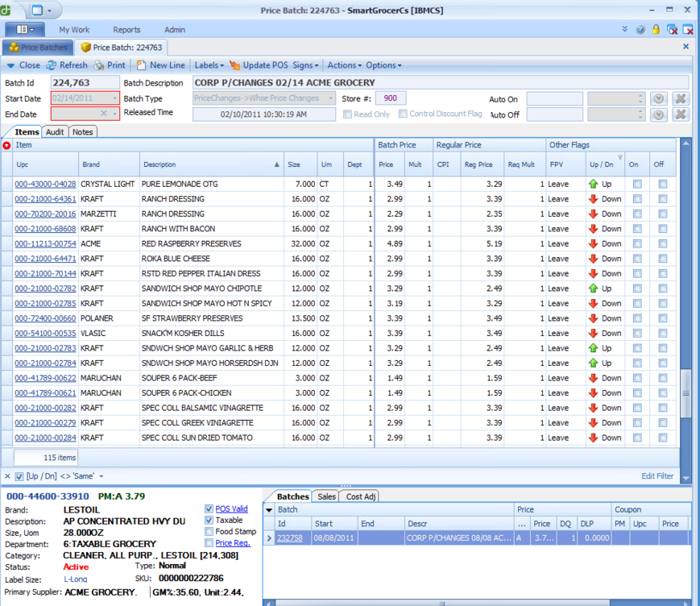Toggle the [Up / Dn] filter enabled checkbox
Image resolution: width=700 pixels, height=606 pixels.
pyautogui.click(x=19, y=476)
